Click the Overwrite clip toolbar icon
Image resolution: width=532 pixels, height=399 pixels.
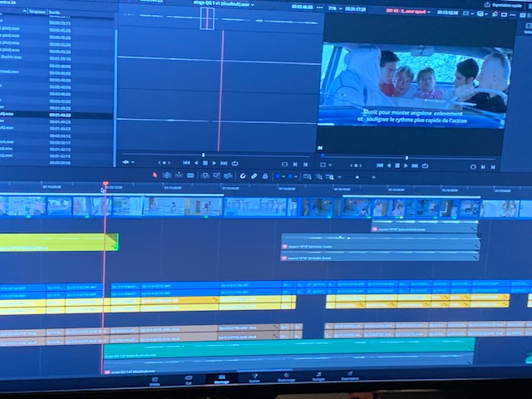216,175
